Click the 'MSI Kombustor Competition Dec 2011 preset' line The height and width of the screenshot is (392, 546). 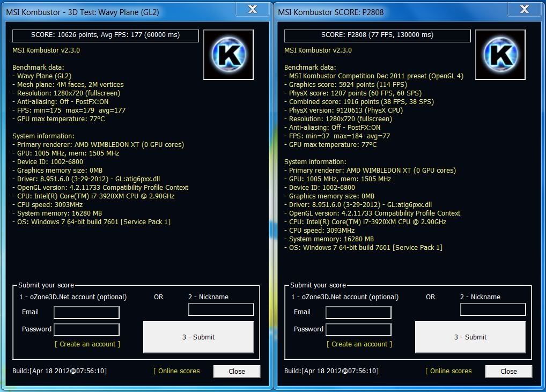pyautogui.click(x=374, y=76)
